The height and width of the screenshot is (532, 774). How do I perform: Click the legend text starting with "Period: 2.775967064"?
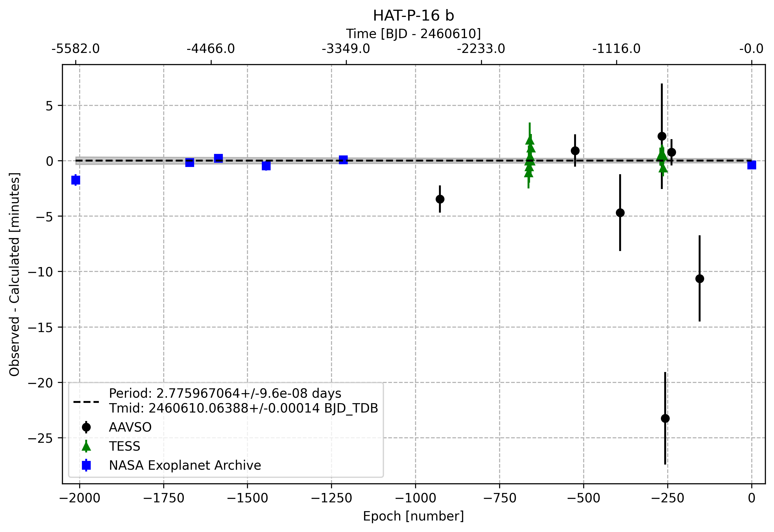pos(225,393)
